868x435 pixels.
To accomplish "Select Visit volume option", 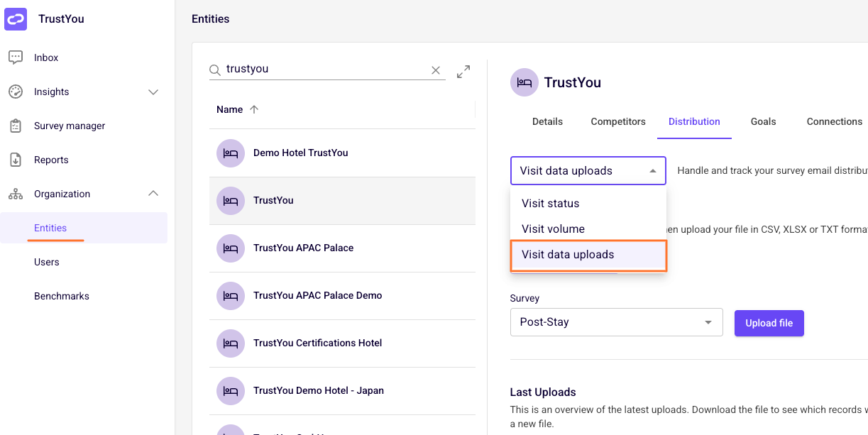I will tap(588, 229).
